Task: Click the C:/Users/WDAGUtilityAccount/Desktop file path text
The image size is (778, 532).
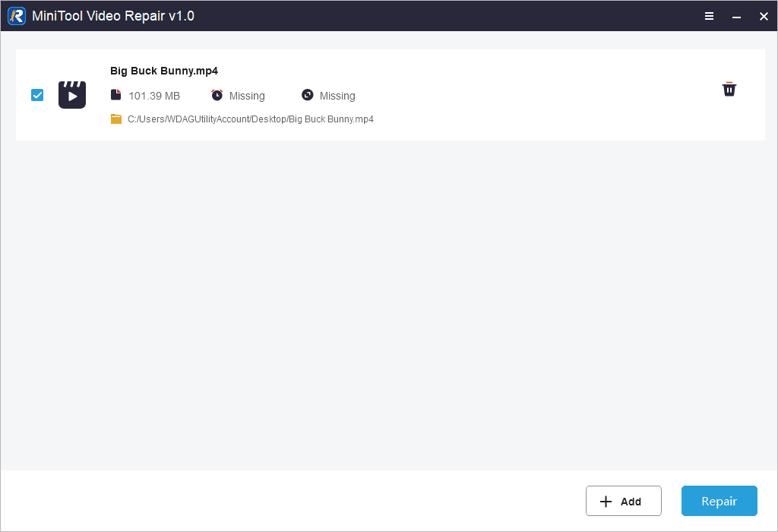Action: [251, 119]
